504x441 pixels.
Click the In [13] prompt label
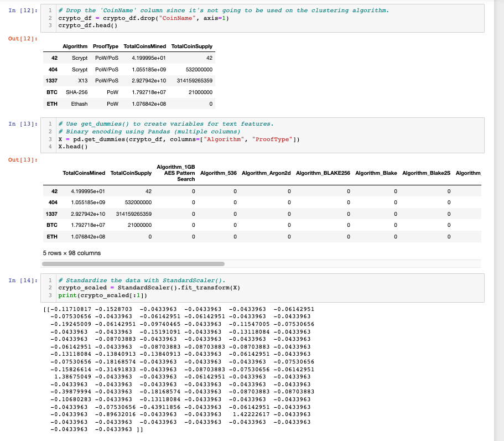pos(23,124)
